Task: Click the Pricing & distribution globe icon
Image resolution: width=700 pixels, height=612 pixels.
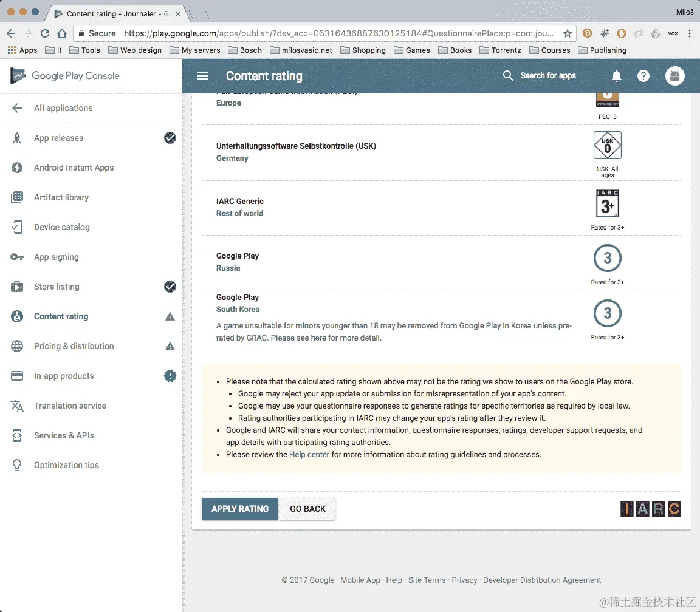Action: pyautogui.click(x=17, y=346)
